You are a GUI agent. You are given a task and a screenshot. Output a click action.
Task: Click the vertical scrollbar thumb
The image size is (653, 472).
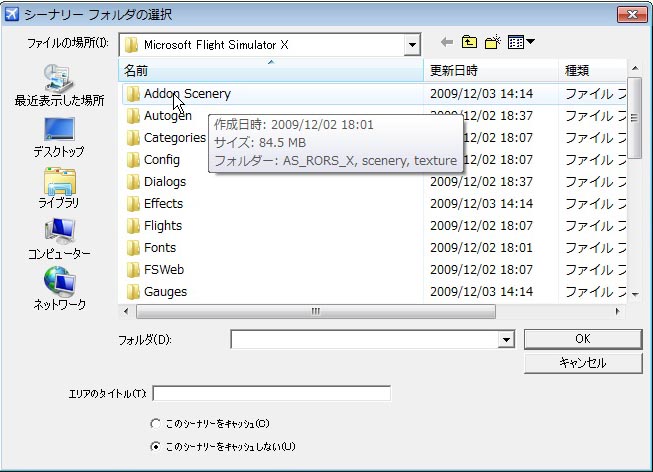tap(634, 118)
